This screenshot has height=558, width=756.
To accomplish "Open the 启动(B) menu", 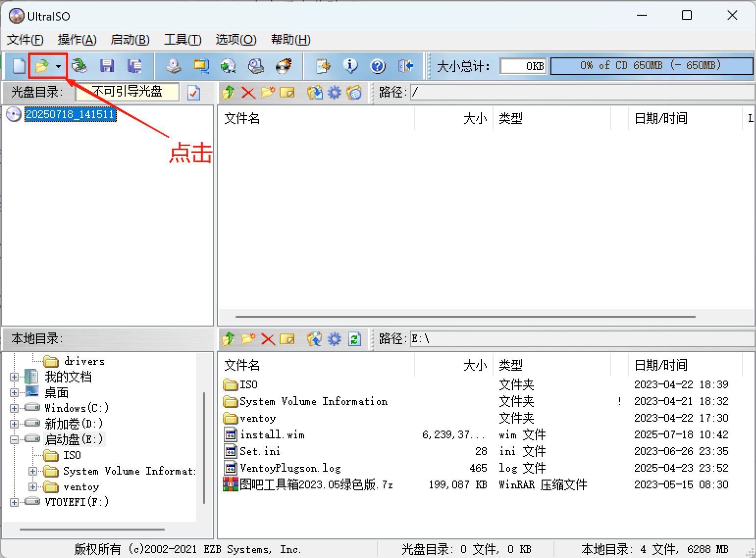I will point(130,39).
